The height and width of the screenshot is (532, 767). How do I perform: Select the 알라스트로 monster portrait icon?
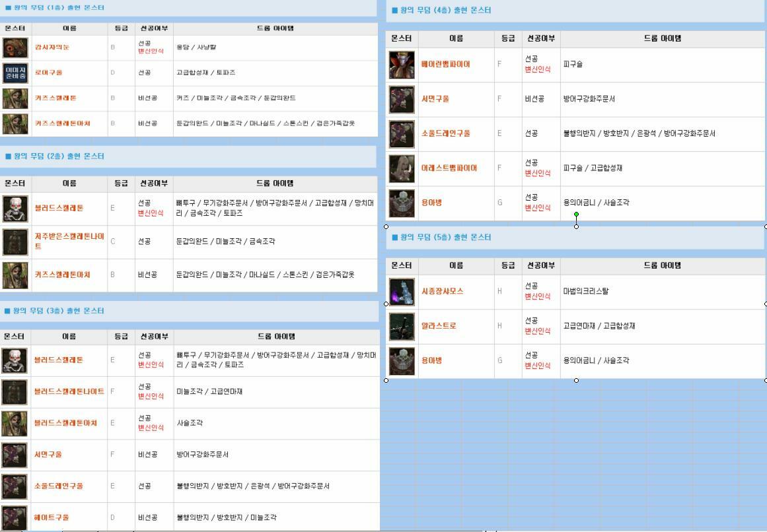402,326
